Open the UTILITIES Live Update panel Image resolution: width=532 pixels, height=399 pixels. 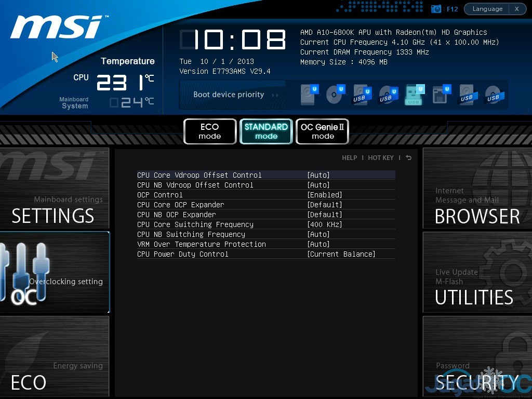[x=477, y=272]
